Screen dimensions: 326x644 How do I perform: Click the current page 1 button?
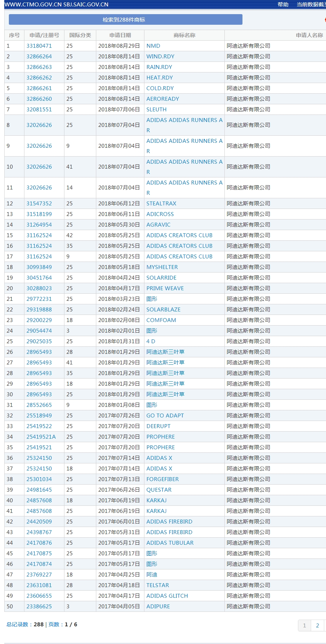point(304,625)
